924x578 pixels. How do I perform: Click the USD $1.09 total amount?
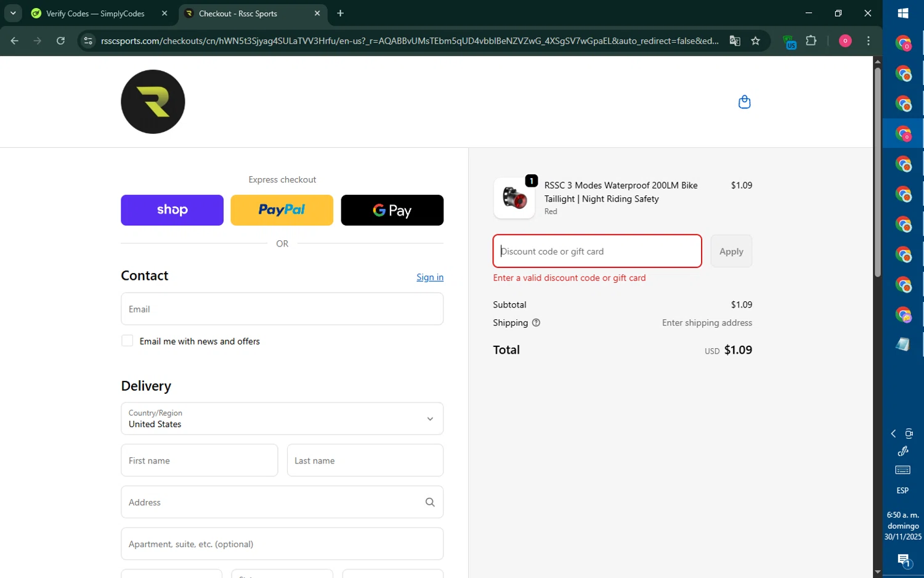click(x=728, y=350)
